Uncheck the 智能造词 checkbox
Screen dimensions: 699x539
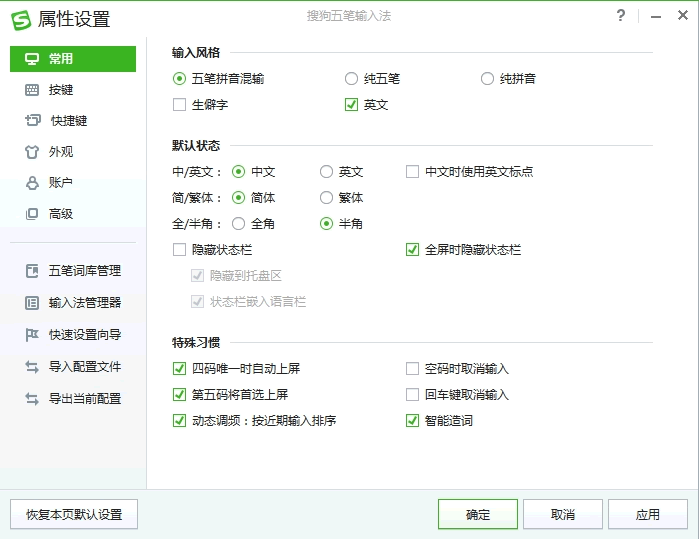pos(412,421)
